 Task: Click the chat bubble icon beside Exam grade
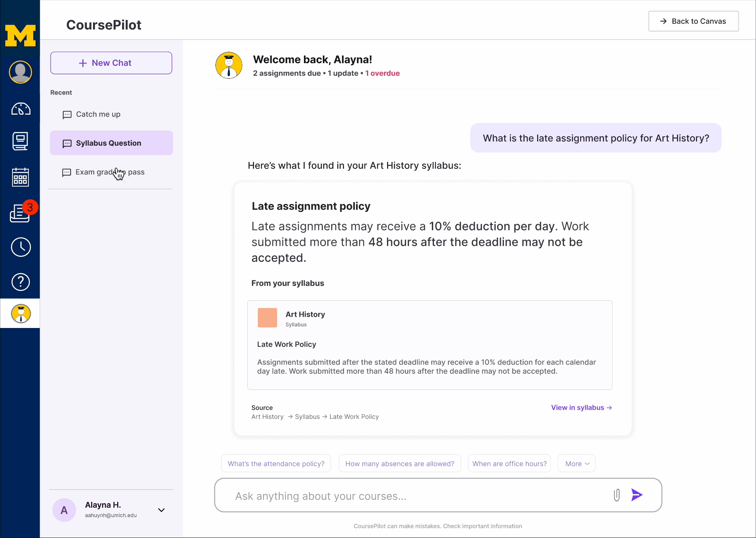67,173
